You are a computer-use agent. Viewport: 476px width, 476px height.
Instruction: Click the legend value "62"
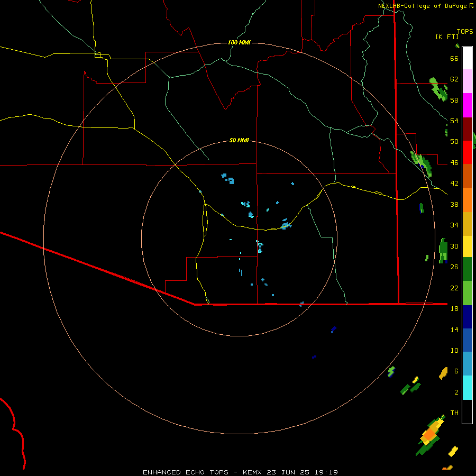[x=454, y=79]
